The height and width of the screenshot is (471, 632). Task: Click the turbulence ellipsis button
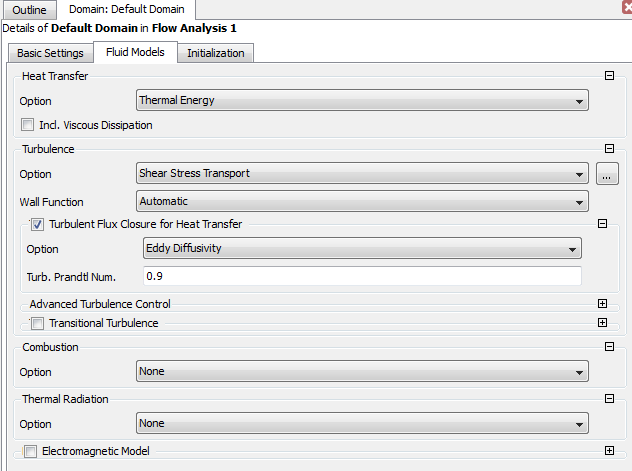coord(606,174)
